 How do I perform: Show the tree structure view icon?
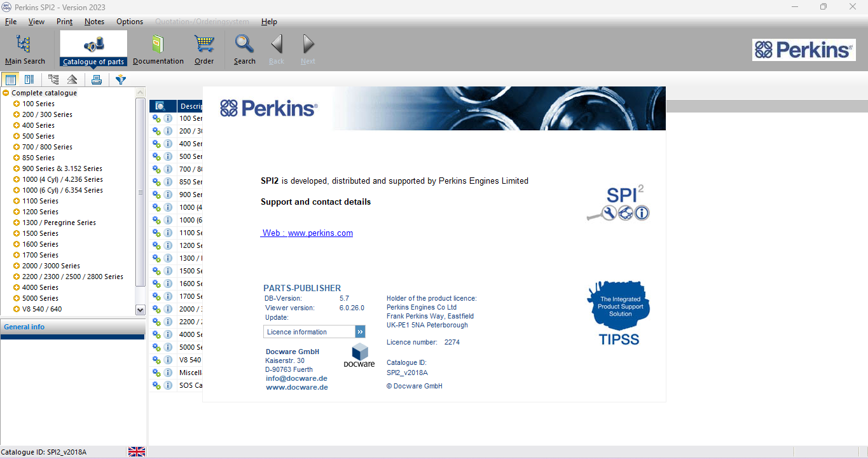(53, 79)
